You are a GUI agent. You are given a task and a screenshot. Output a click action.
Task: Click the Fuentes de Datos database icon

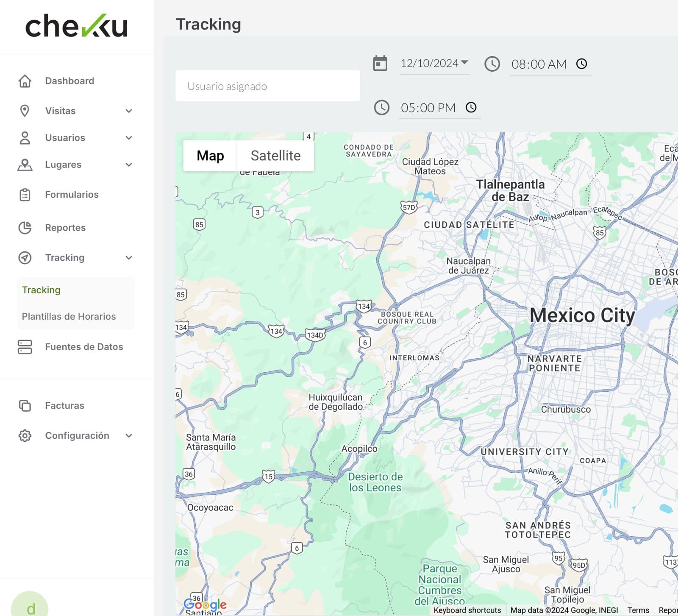click(25, 347)
